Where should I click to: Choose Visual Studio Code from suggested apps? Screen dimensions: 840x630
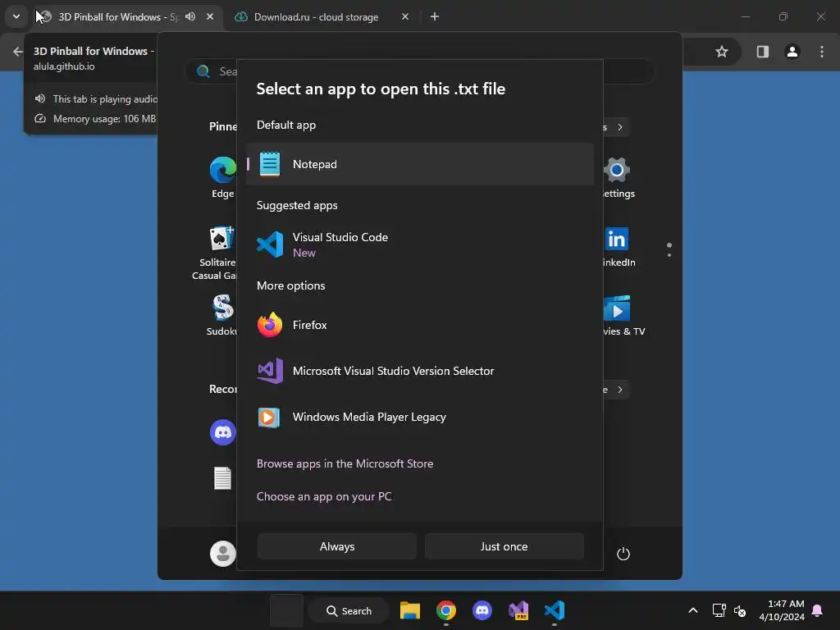(420, 244)
